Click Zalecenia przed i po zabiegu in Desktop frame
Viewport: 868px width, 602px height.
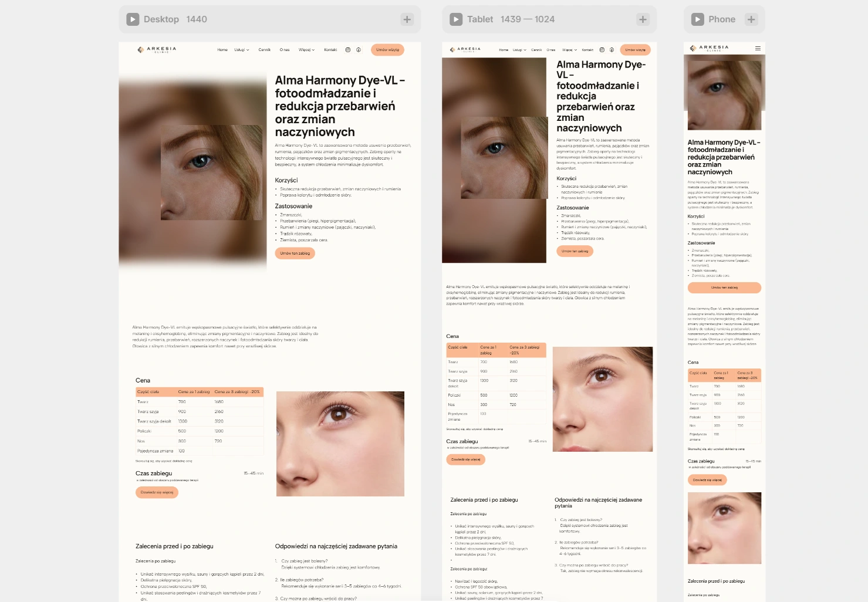174,546
